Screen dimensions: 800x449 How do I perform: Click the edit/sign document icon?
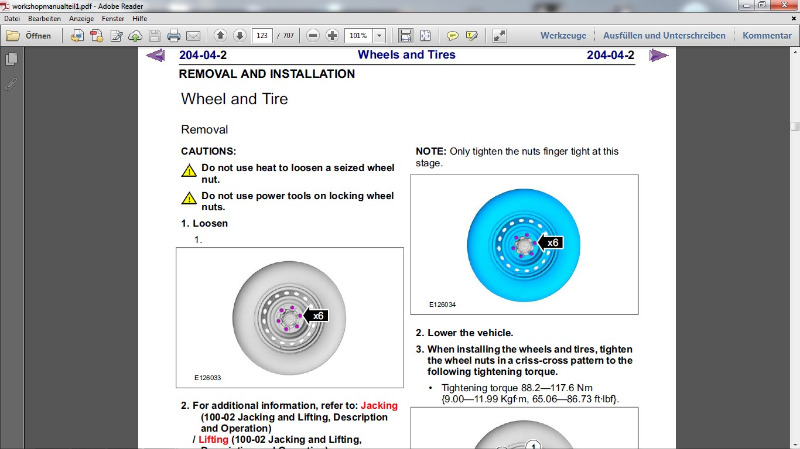116,36
